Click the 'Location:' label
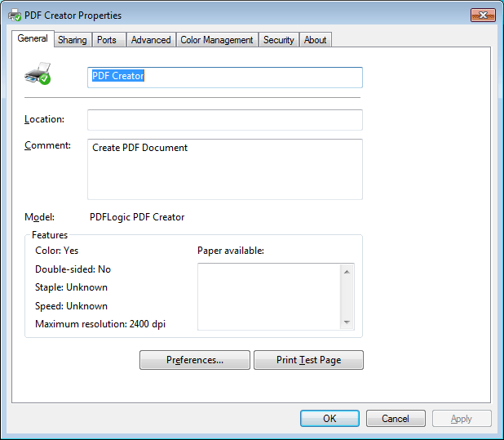 click(x=44, y=119)
